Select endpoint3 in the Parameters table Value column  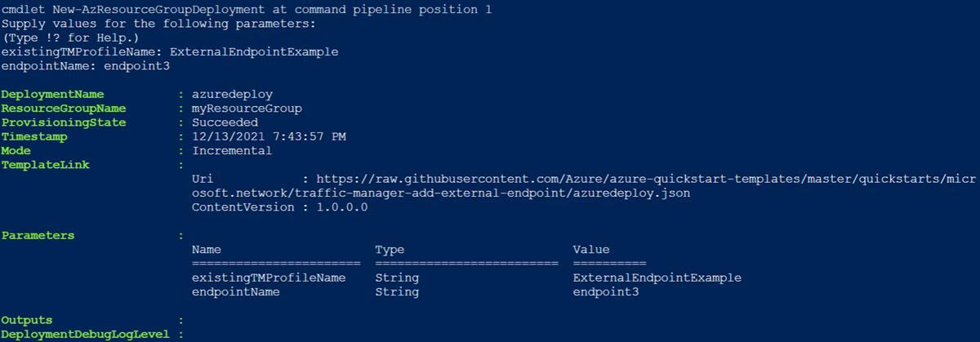pos(606,291)
